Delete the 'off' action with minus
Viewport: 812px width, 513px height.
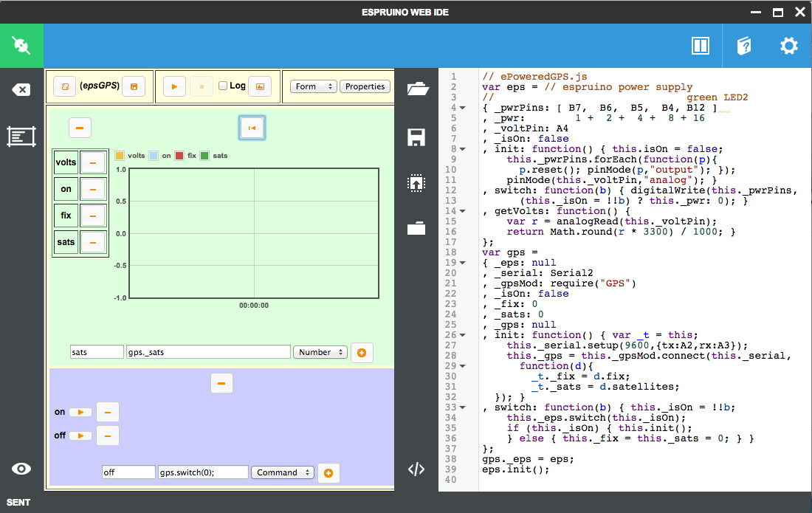[108, 436]
